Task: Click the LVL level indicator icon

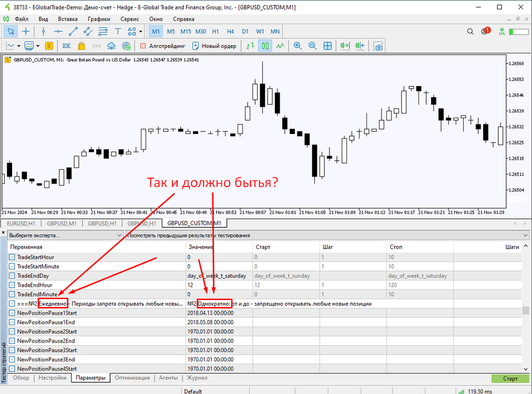Action: coord(502,32)
